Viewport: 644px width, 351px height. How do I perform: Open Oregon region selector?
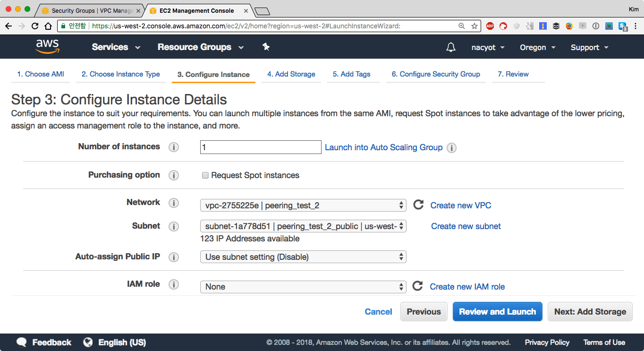point(537,47)
